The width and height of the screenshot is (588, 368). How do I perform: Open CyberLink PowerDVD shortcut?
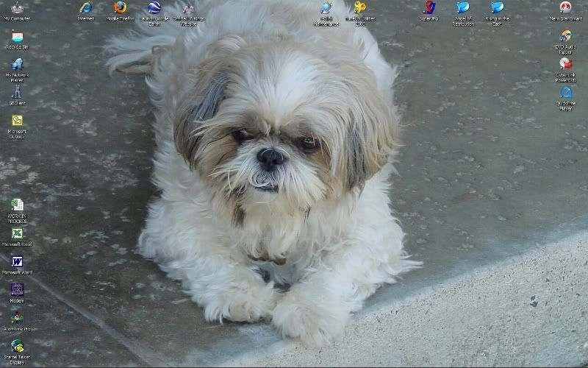pos(565,65)
